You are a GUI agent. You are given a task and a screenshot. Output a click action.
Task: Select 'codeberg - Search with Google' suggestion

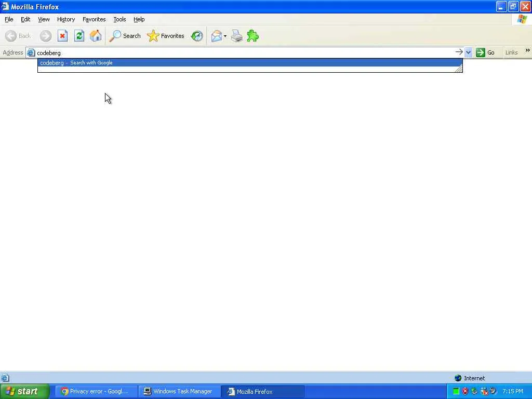click(250, 63)
